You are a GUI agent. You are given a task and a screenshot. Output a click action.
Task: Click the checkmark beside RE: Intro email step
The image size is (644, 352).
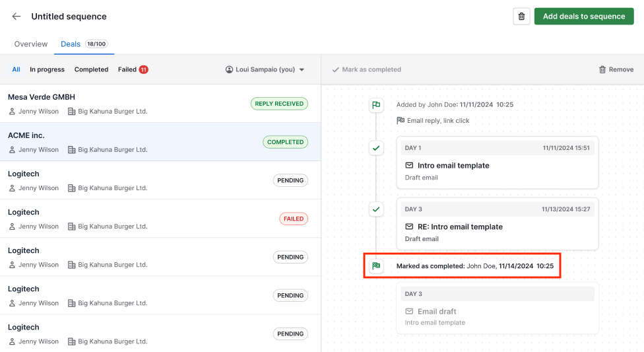pyautogui.click(x=376, y=209)
